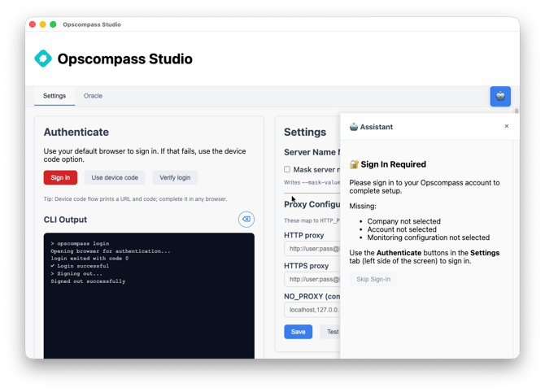The image size is (545, 392).
Task: Focus the NO_PROXY input field
Action: (312, 310)
